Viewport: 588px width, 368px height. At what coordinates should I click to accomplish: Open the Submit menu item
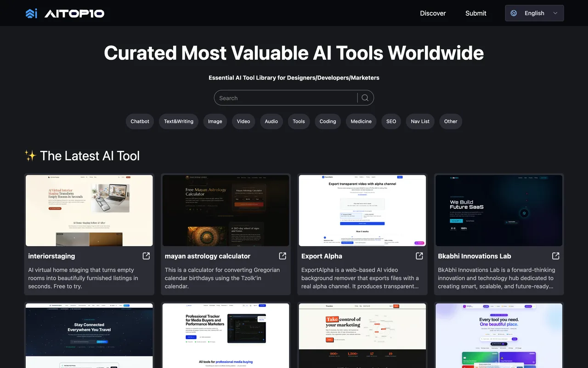point(475,13)
